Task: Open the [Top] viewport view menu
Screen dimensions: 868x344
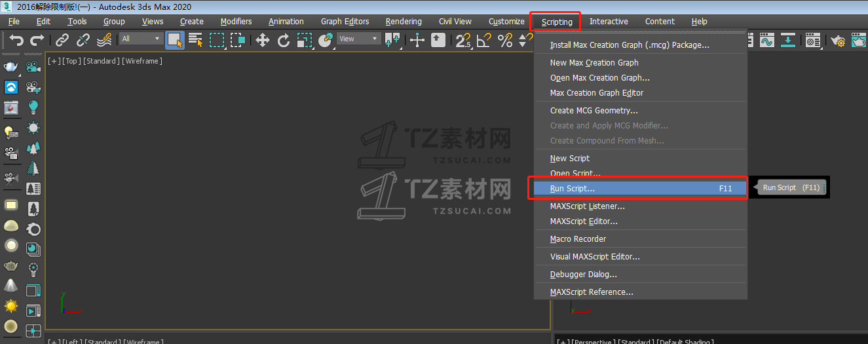Action: pyautogui.click(x=71, y=61)
